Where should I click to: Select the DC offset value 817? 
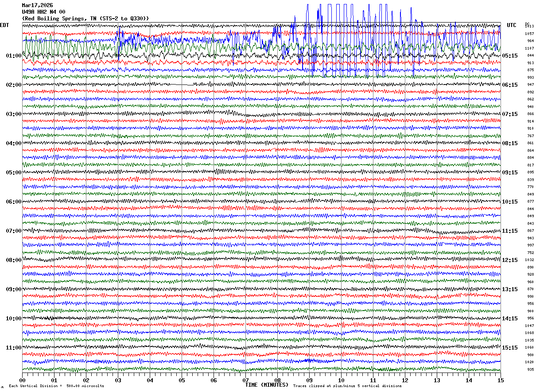[531, 165]
